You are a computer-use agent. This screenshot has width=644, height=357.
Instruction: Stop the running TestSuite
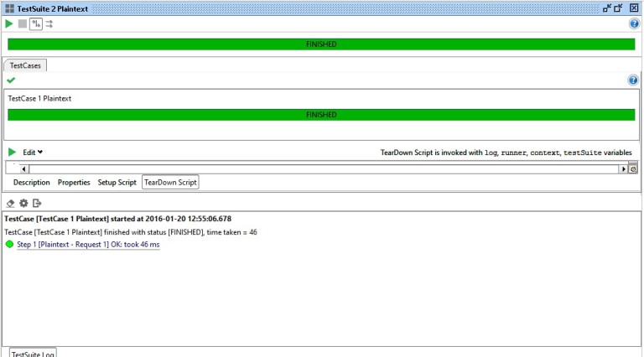[23, 23]
